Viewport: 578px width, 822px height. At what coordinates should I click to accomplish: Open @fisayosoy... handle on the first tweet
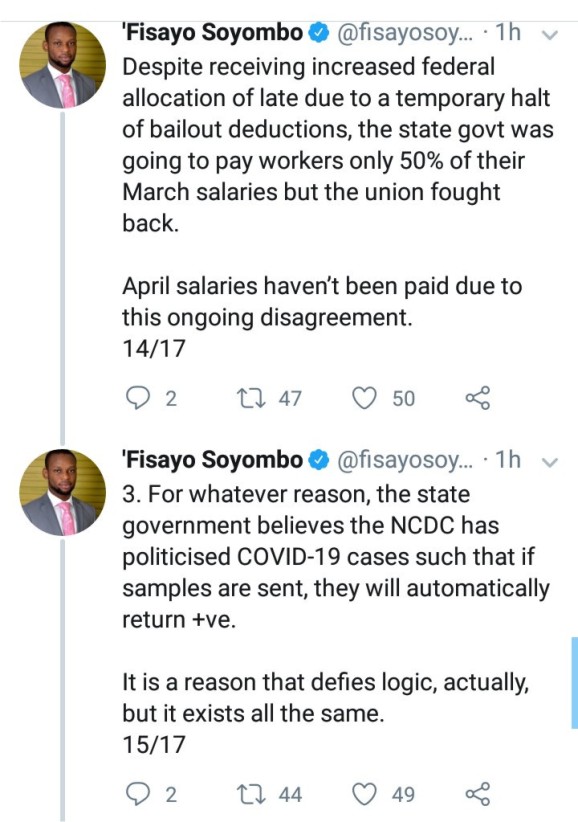[x=404, y=34]
